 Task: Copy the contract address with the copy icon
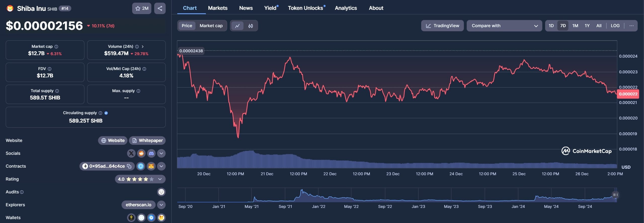pos(129,166)
